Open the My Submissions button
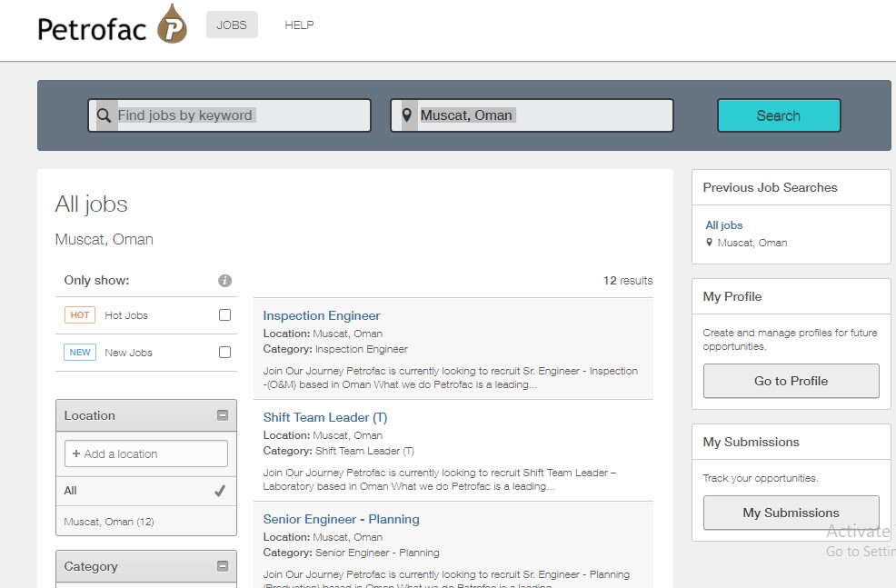 point(791,513)
